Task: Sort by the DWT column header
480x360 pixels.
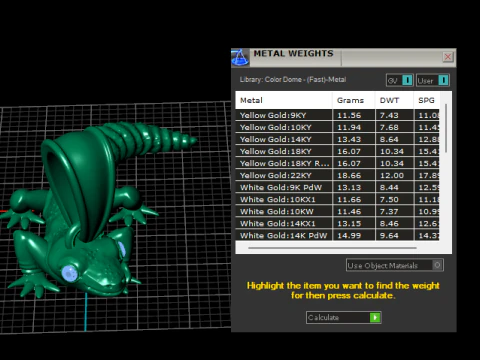Action: 395,100
